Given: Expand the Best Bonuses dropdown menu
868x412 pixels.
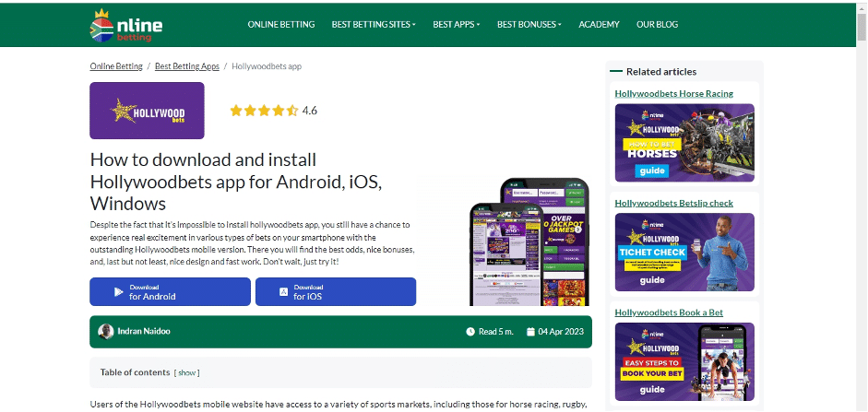Looking at the screenshot, I should 529,24.
